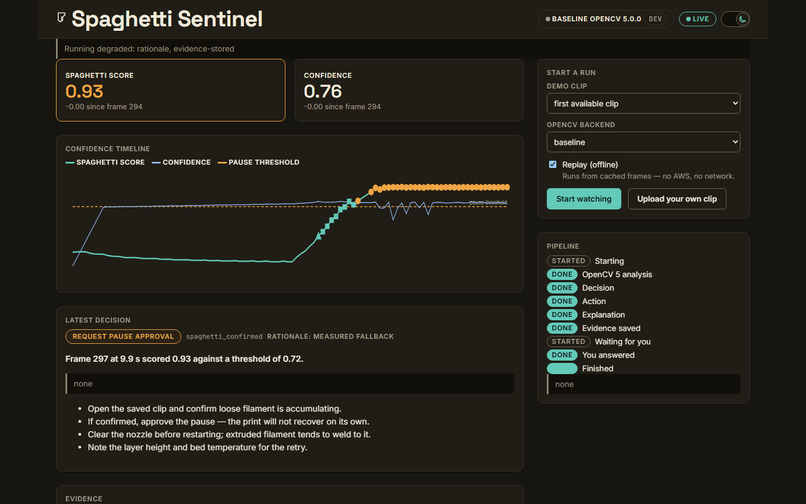Click the 0.76 confidence value
Image resolution: width=806 pixels, height=504 pixels.
pos(323,92)
